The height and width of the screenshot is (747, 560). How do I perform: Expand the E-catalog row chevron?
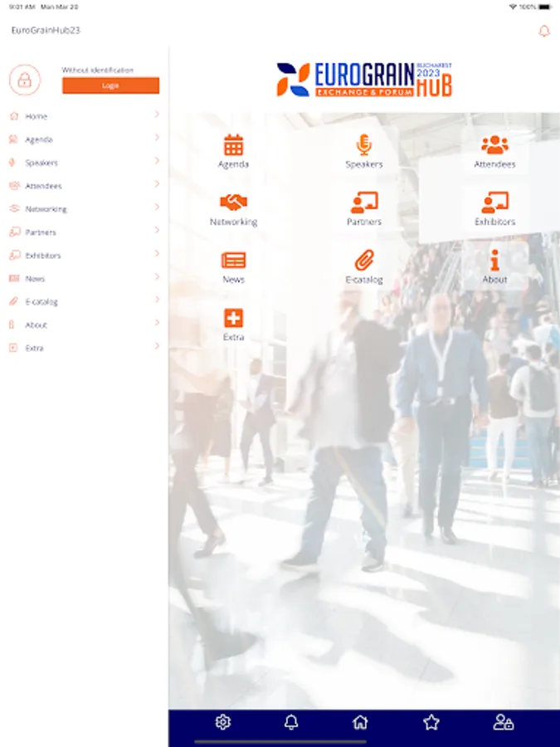pos(157,300)
